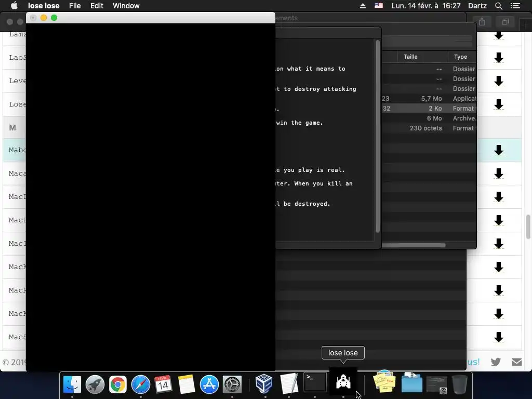Viewport: 532px width, 399px height.
Task: Click the Archive type cell in Finder
Action: [464, 118]
